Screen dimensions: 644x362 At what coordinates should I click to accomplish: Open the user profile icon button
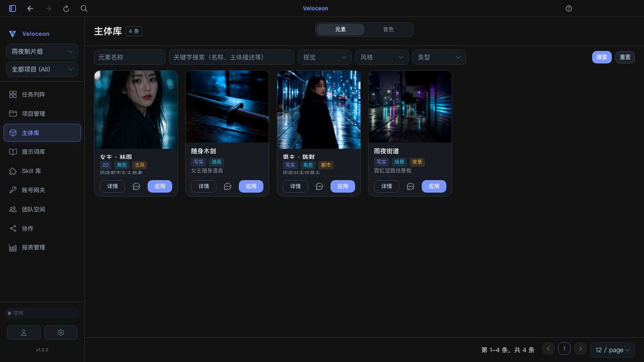coord(24,333)
